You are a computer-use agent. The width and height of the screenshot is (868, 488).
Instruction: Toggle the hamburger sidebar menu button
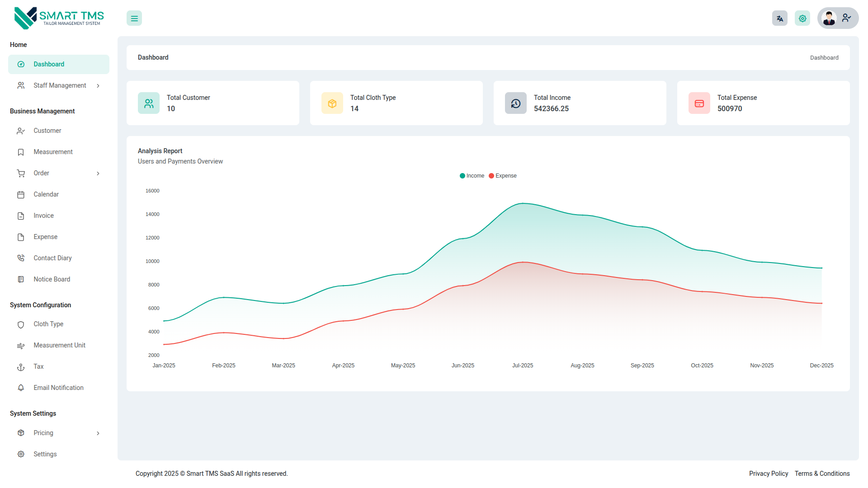pos(134,19)
